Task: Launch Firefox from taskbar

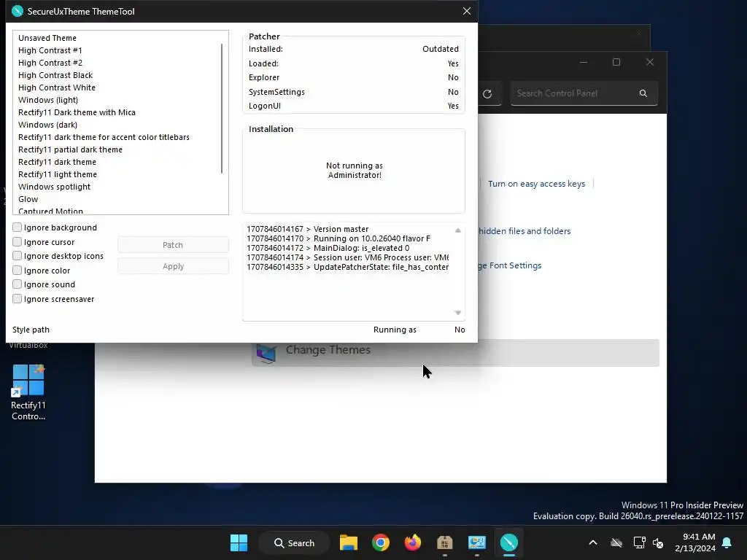Action: pyautogui.click(x=413, y=542)
